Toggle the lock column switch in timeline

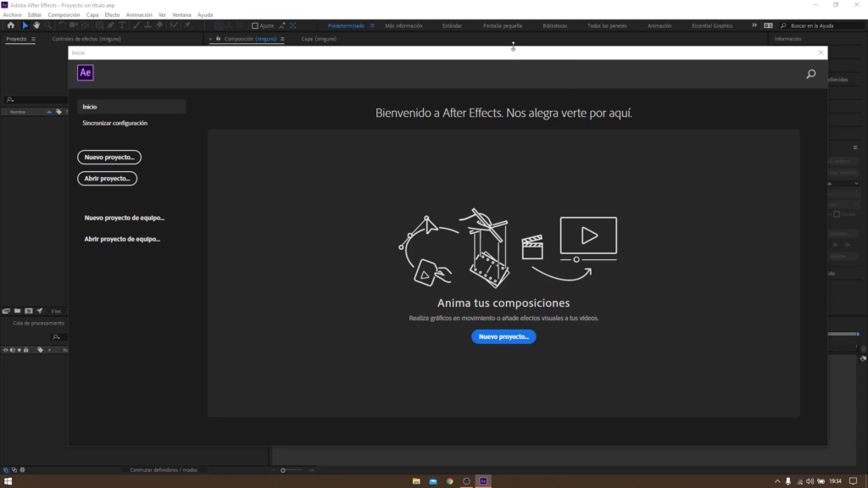pyautogui.click(x=25, y=350)
